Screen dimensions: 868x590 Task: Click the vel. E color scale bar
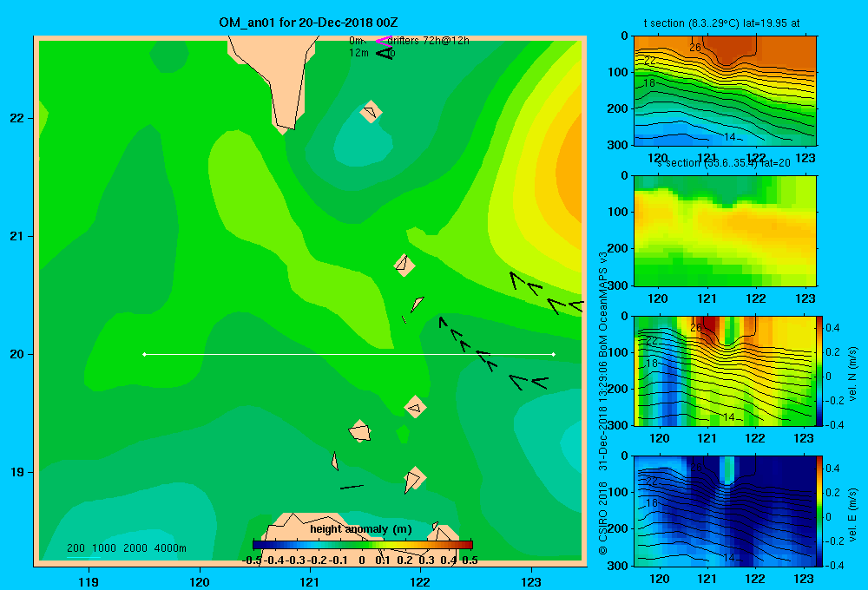(819, 510)
